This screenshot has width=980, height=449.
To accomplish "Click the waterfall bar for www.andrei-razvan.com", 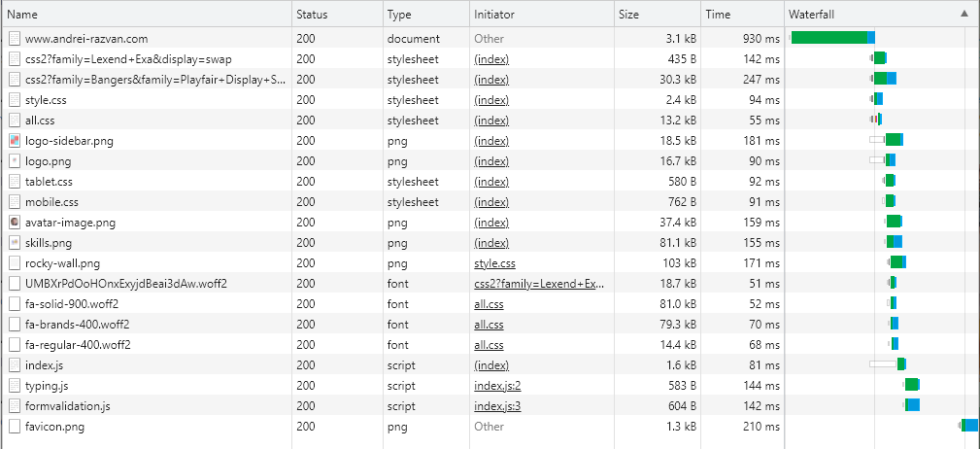I will 832,38.
